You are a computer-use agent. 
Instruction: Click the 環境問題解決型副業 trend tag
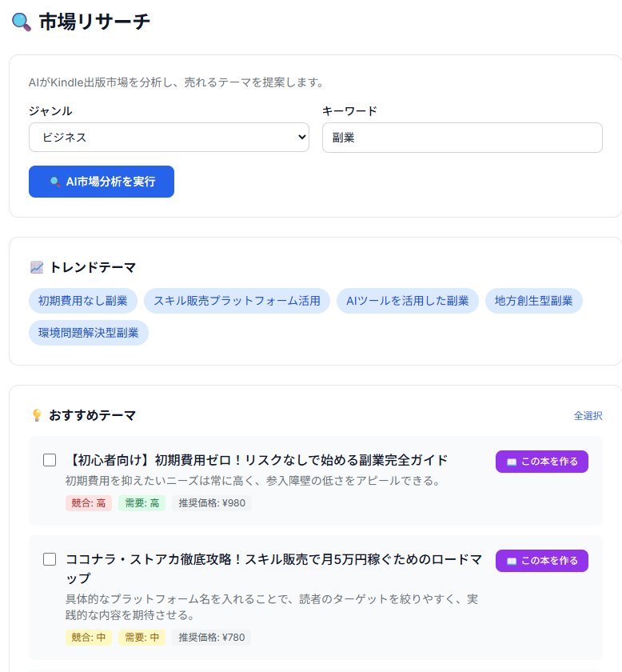point(89,332)
